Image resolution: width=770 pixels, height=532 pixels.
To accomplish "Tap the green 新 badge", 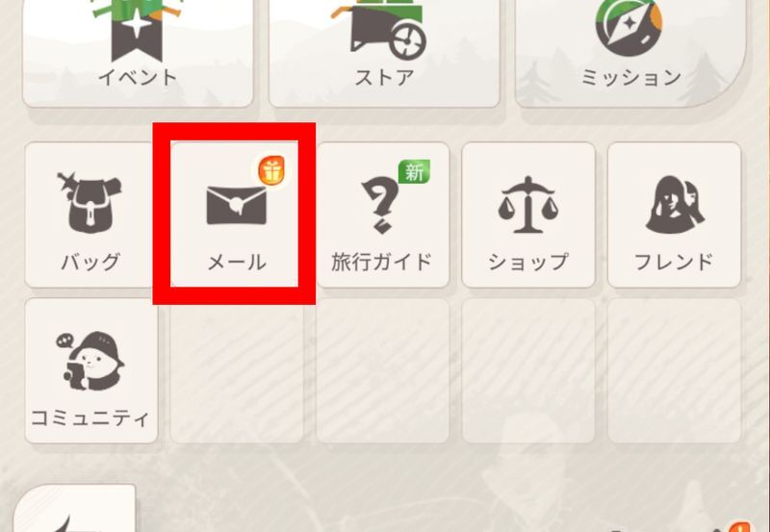I will [415, 172].
